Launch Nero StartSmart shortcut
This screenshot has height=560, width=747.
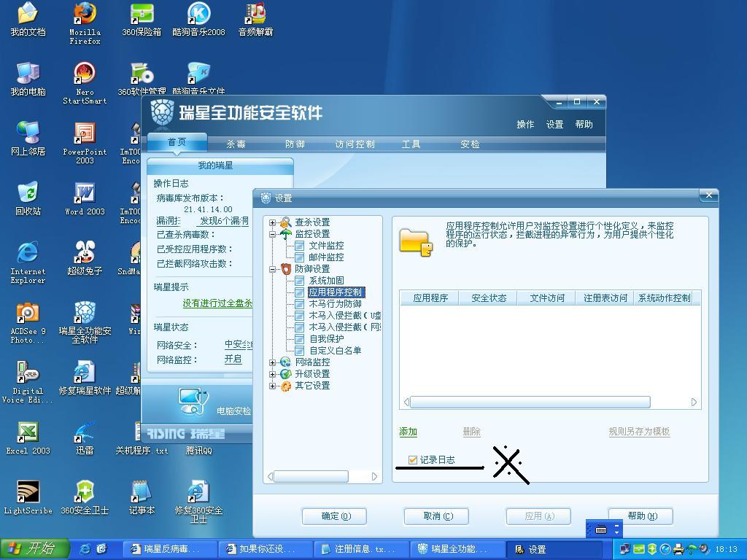pos(85,83)
